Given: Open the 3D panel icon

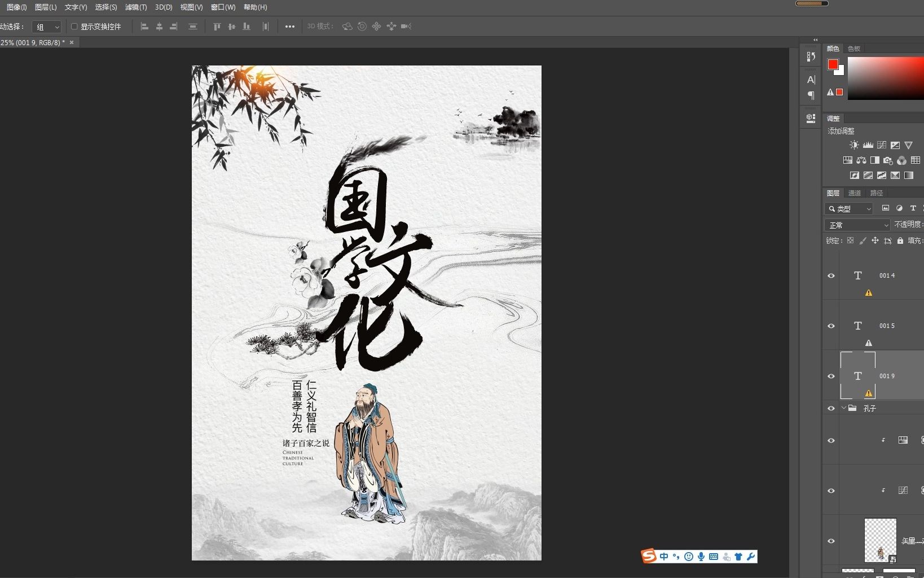Looking at the screenshot, I should (811, 118).
